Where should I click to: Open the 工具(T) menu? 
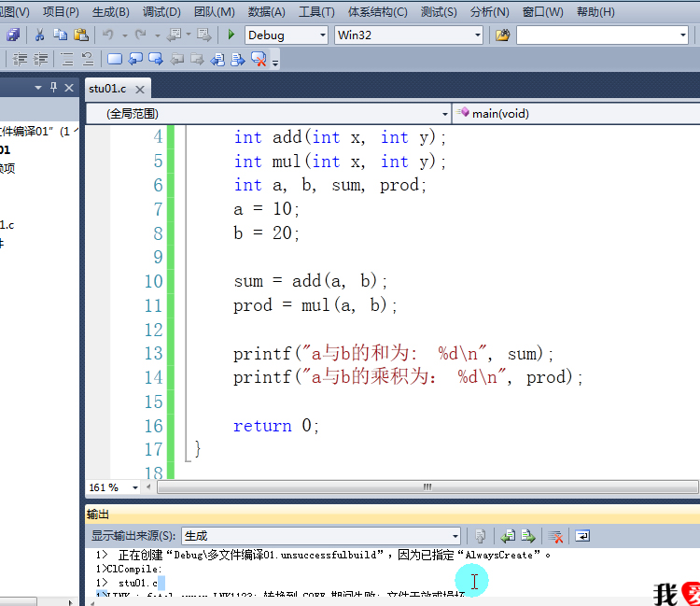point(316,12)
